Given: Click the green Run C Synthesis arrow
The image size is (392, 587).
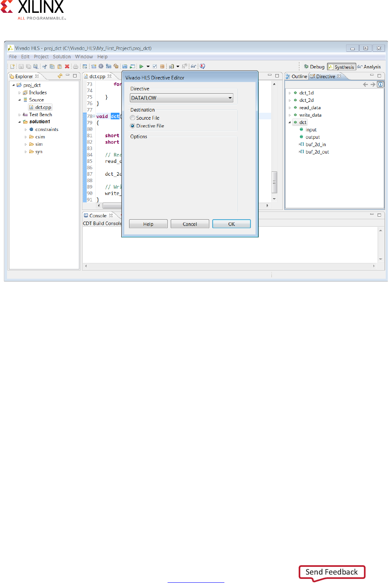Looking at the screenshot, I should click(x=141, y=66).
